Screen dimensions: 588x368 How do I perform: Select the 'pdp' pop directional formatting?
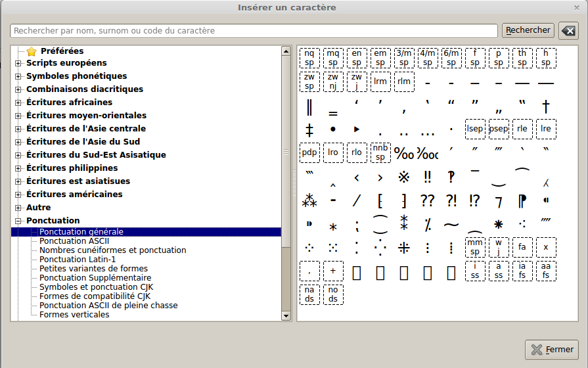pyautogui.click(x=309, y=152)
